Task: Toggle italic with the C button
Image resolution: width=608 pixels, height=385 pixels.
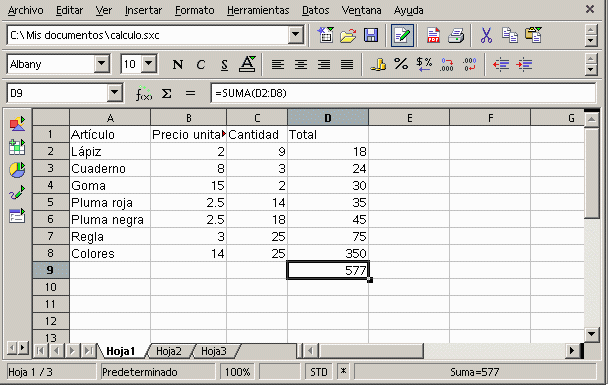Action: point(200,64)
